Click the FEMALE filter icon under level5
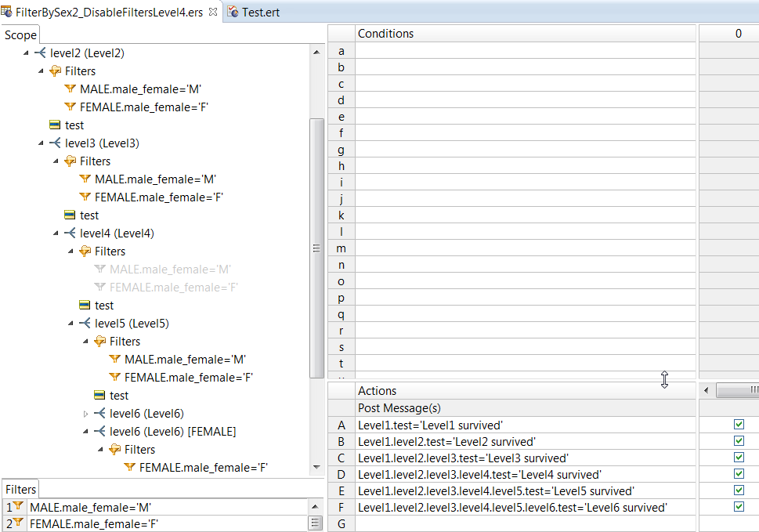This screenshot has height=532, width=759. [115, 377]
